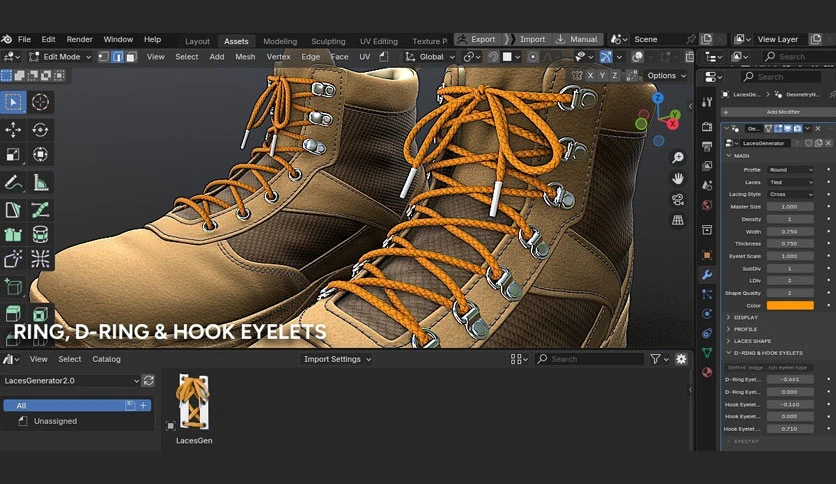Select the Scale tool
Image resolution: width=836 pixels, height=484 pixels.
pos(13,155)
